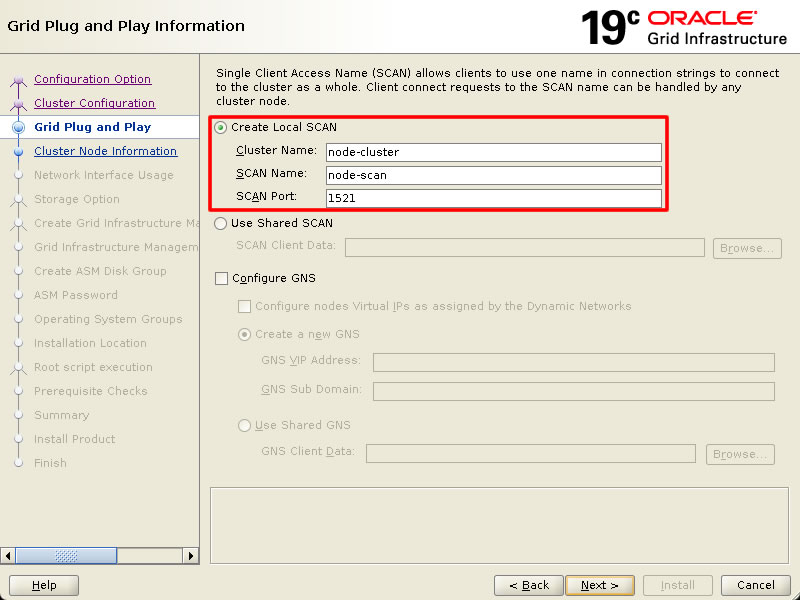800x600 pixels.
Task: Browse for the GNS Client Data file
Action: tap(740, 454)
